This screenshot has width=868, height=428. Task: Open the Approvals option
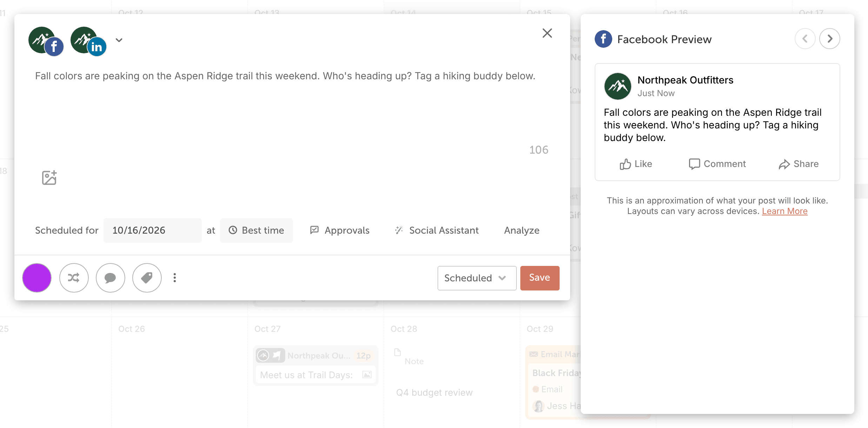pyautogui.click(x=340, y=230)
